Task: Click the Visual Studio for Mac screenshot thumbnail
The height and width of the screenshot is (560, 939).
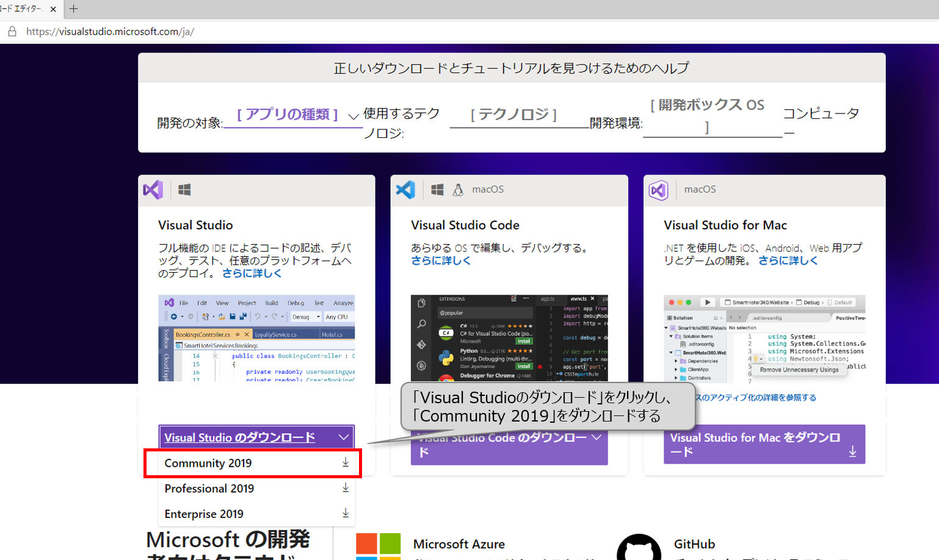Action: coord(764,338)
